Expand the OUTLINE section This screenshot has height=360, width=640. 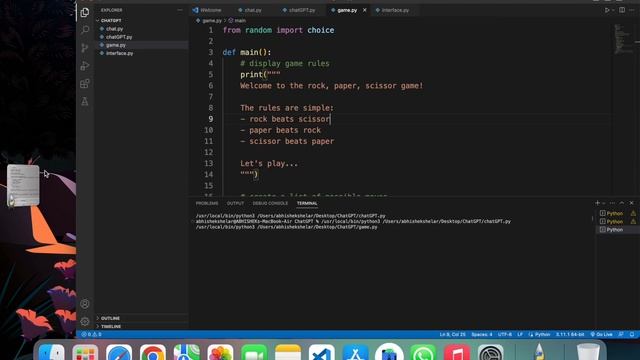[x=110, y=318]
